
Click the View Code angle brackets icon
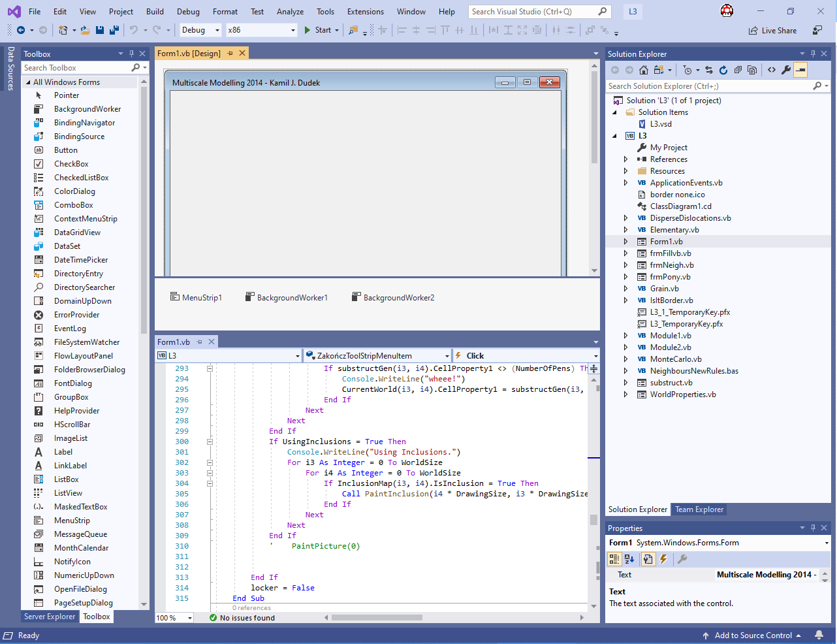[x=772, y=70]
